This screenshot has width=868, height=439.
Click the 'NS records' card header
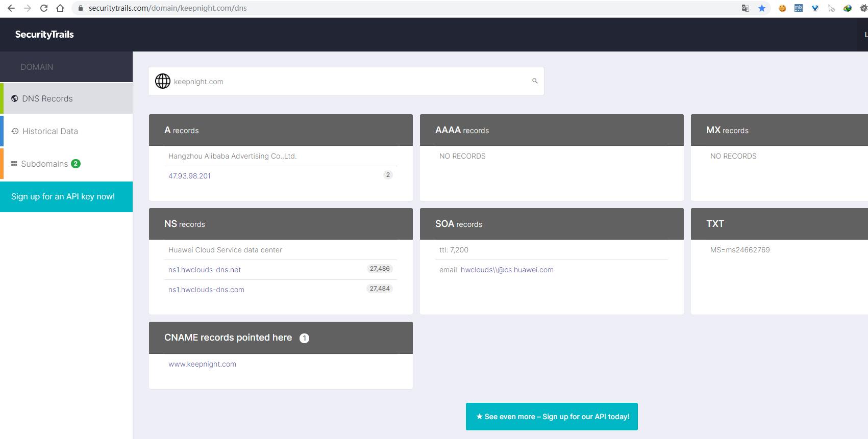click(281, 224)
